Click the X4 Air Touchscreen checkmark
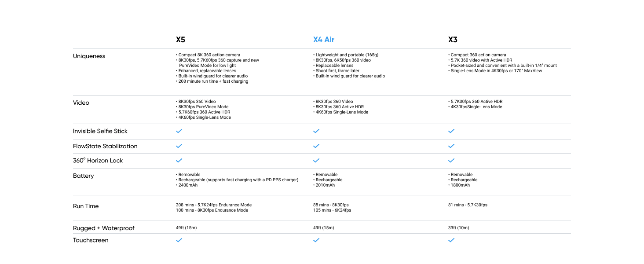The image size is (644, 264). click(x=316, y=240)
